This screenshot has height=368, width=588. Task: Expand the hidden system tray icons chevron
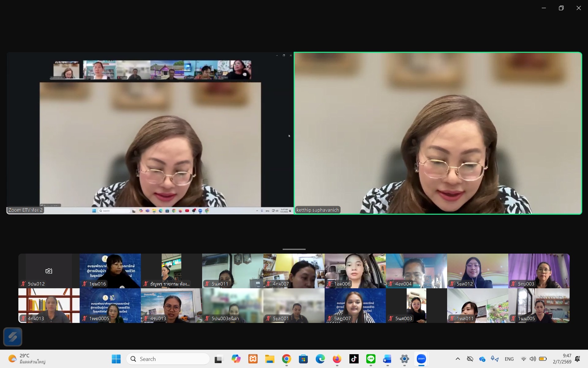tap(458, 359)
